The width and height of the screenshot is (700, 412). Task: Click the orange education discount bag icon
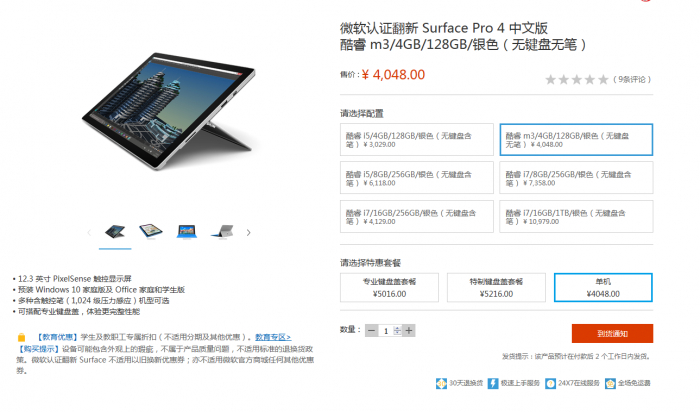click(x=21, y=337)
